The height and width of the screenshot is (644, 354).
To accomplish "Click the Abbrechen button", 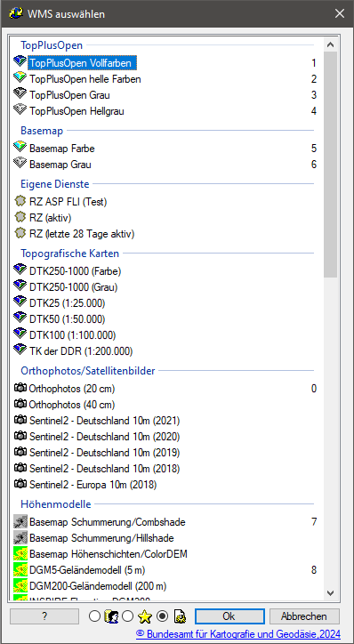I will coord(304,616).
